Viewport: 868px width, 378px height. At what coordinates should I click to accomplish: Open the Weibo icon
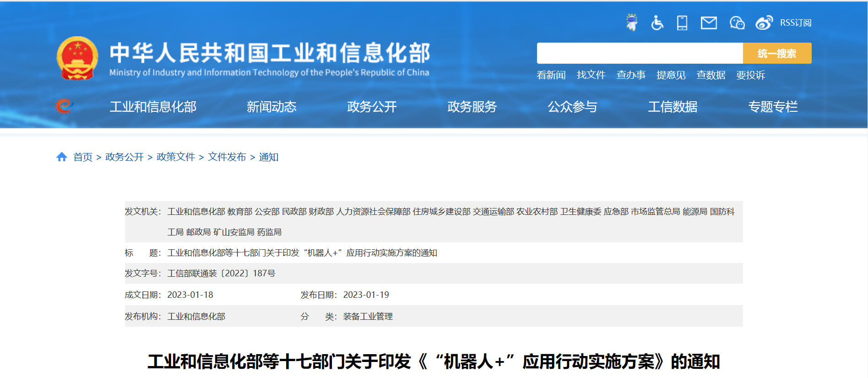(x=764, y=22)
